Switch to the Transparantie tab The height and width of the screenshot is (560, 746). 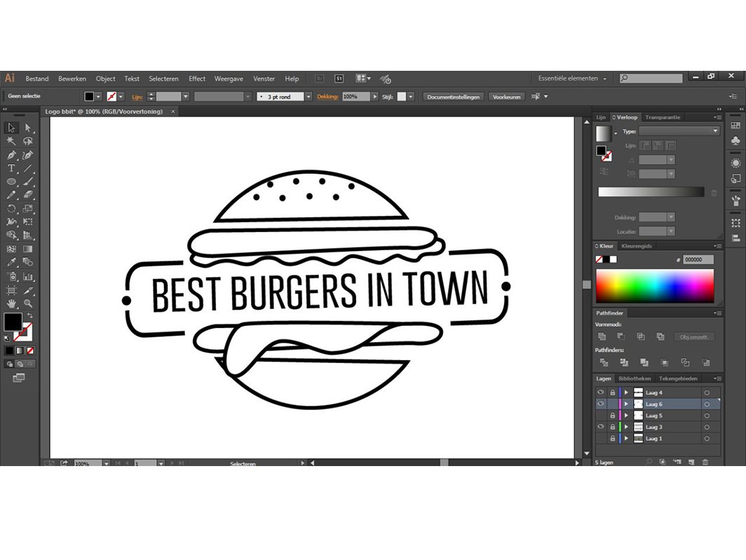[x=663, y=117]
